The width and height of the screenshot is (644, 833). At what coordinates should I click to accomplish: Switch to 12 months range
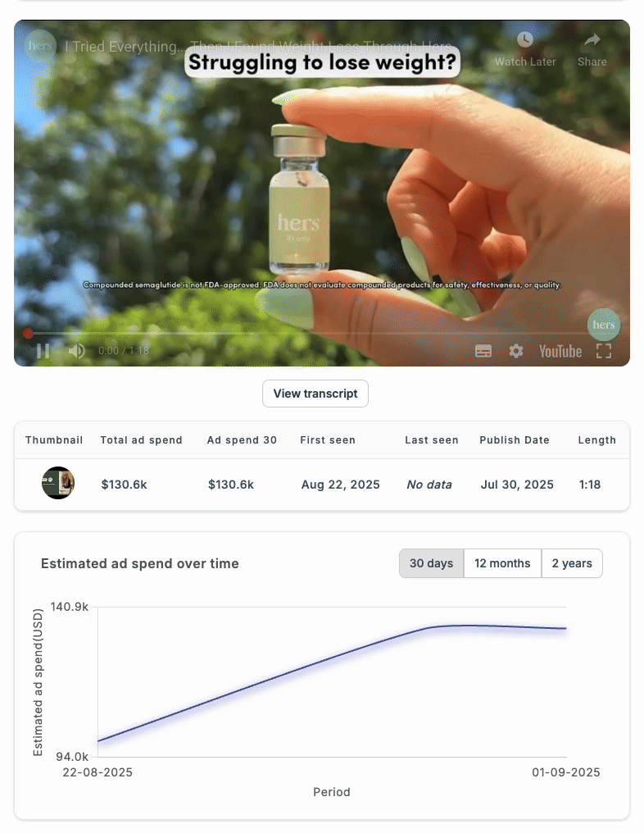(x=502, y=563)
